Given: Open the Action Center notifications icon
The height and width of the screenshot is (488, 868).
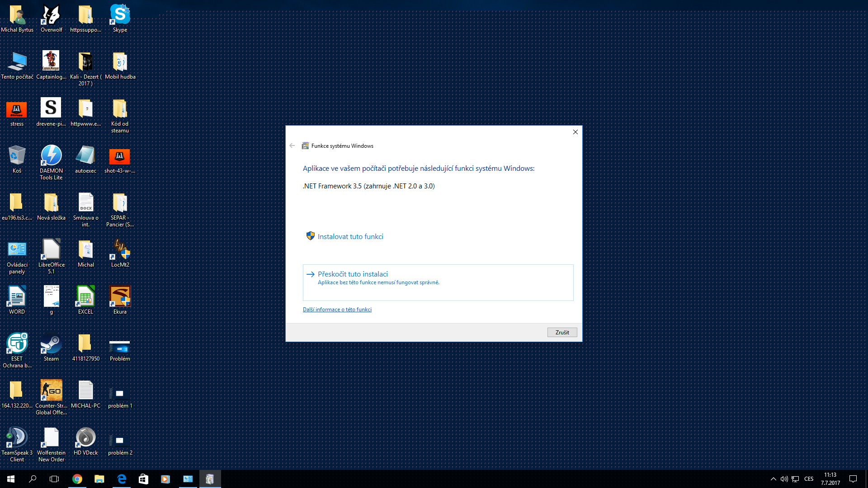Looking at the screenshot, I should pos(853,479).
